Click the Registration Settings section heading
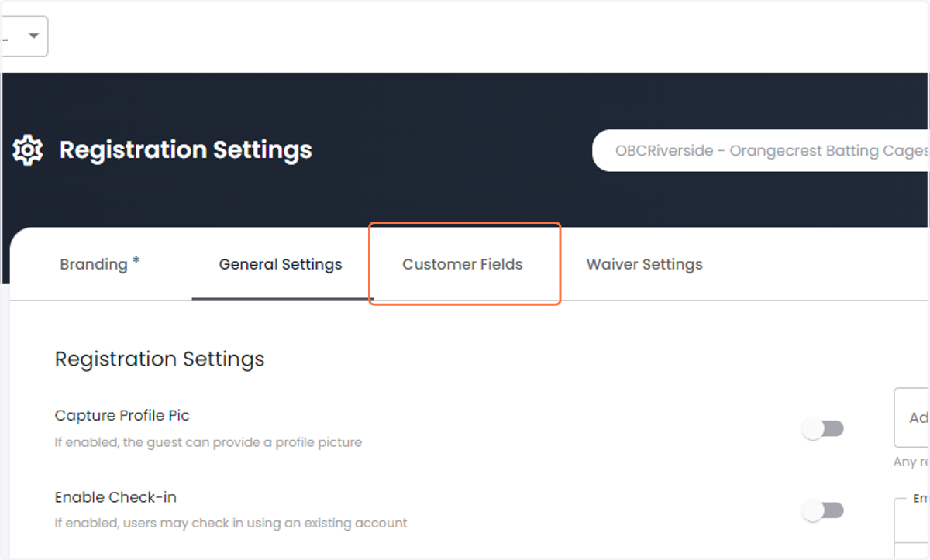 coord(160,359)
